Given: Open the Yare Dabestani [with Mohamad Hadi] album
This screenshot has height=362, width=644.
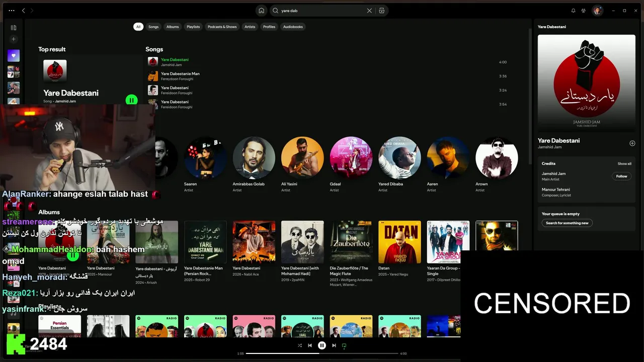Looking at the screenshot, I should [x=302, y=251].
